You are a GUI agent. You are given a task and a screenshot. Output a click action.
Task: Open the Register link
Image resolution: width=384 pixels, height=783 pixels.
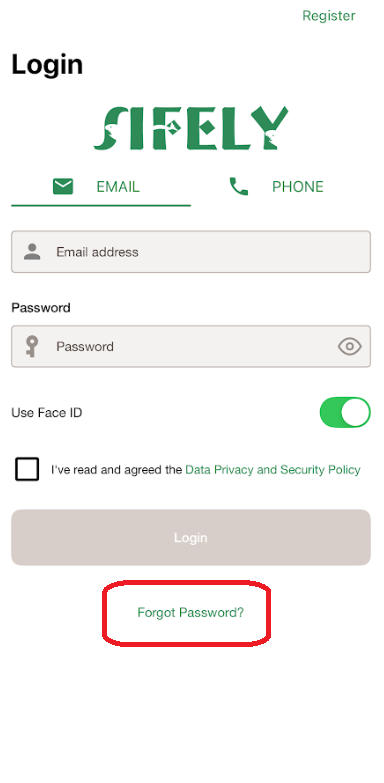(329, 15)
